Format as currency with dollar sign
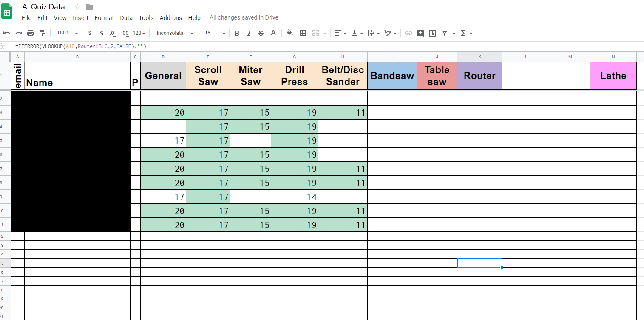Screen dimensions: 644x320 [90, 33]
